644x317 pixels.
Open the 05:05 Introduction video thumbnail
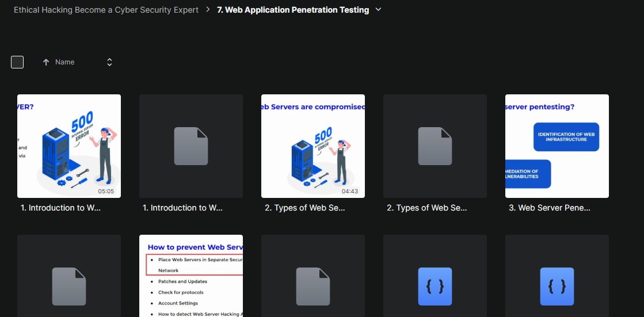(69, 146)
